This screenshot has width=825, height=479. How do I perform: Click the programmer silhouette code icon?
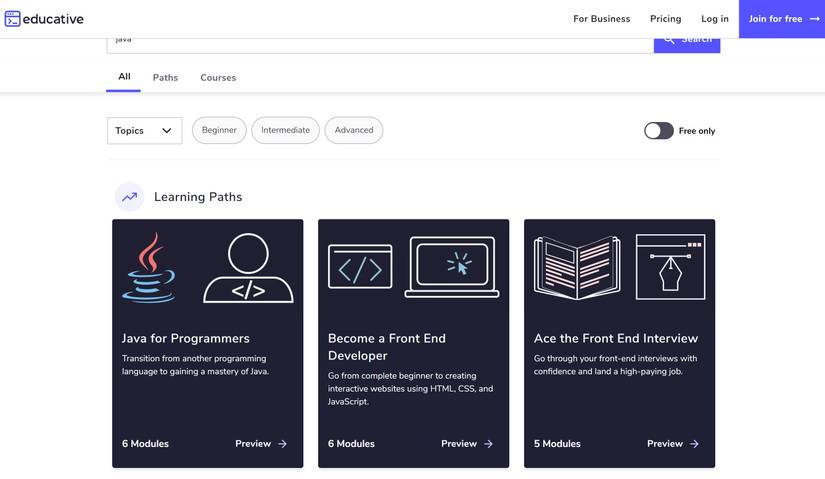coord(248,268)
